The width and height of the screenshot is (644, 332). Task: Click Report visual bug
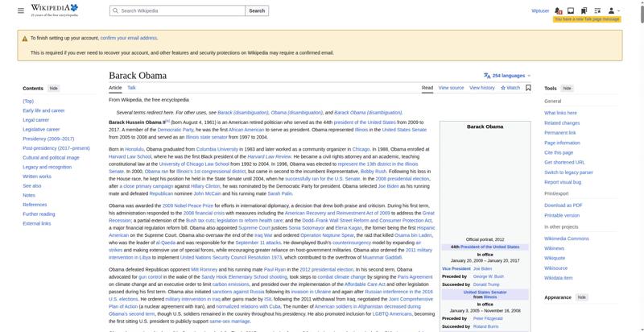click(x=563, y=182)
